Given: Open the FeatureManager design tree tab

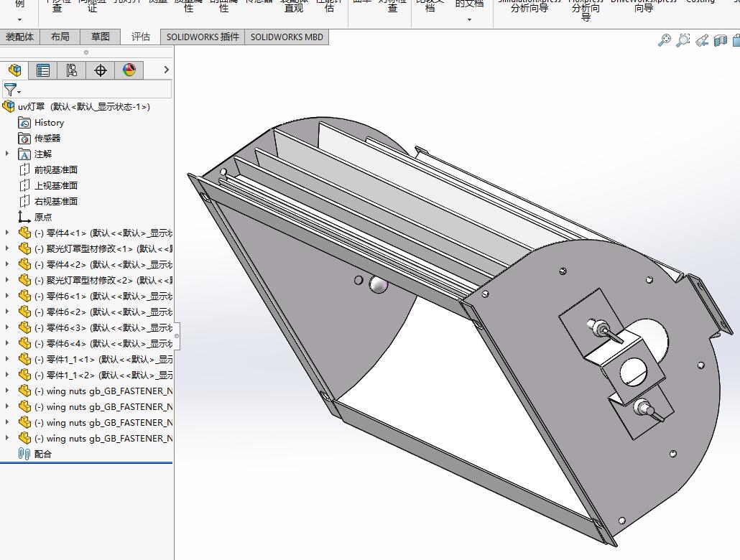Looking at the screenshot, I should [14, 70].
